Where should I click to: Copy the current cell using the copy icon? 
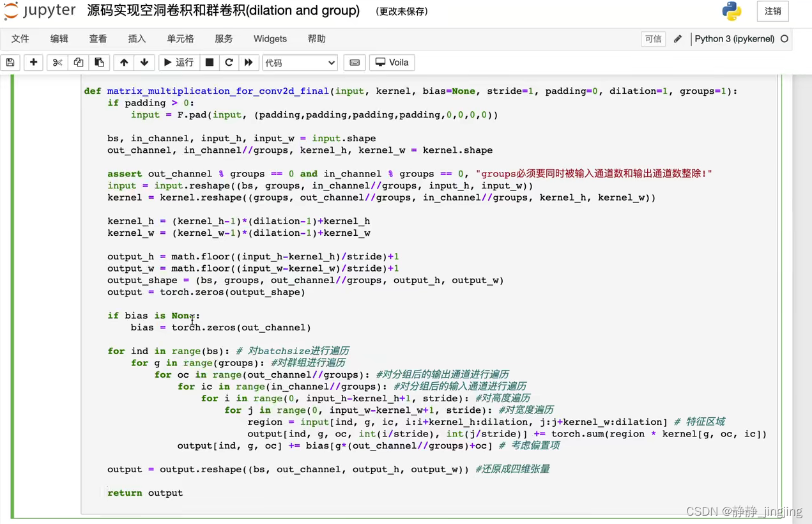pos(77,62)
